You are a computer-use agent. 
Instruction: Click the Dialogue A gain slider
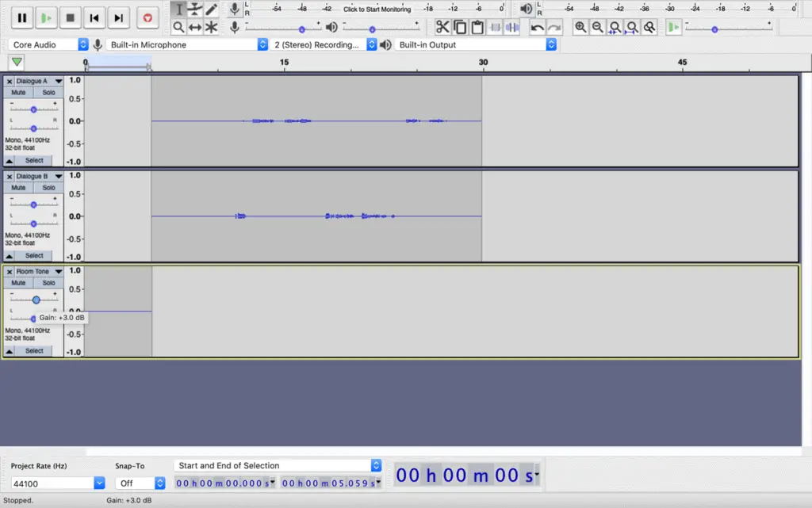coord(33,109)
